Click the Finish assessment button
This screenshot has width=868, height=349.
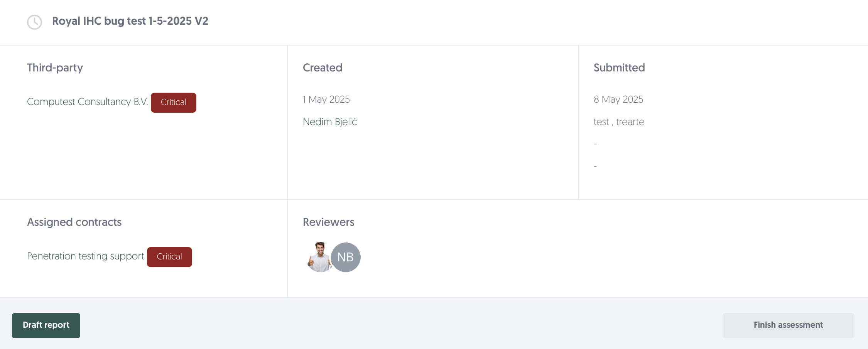point(788,325)
